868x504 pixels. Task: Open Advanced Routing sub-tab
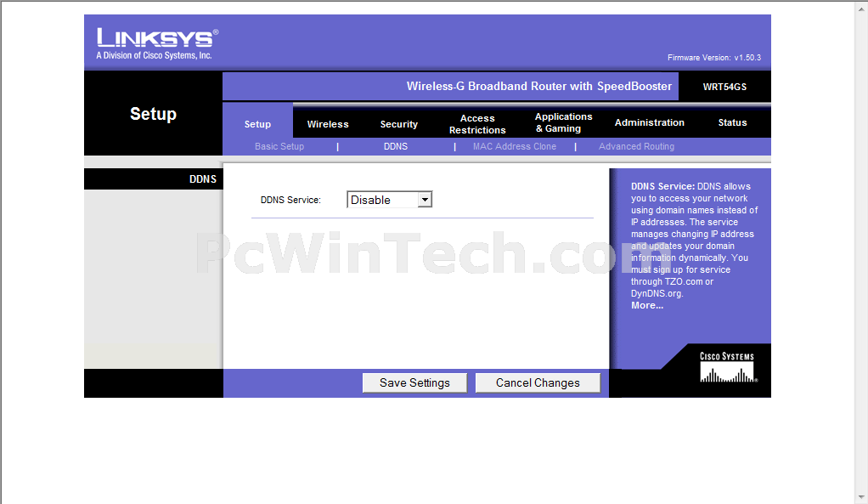(x=636, y=146)
